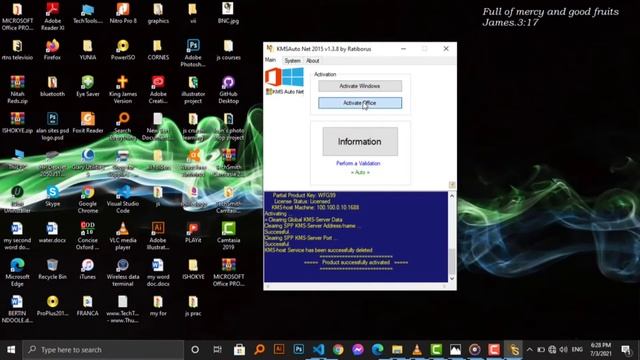This screenshot has height=360, width=640.
Task: Select the Recycle Bin icon
Action: [52, 269]
